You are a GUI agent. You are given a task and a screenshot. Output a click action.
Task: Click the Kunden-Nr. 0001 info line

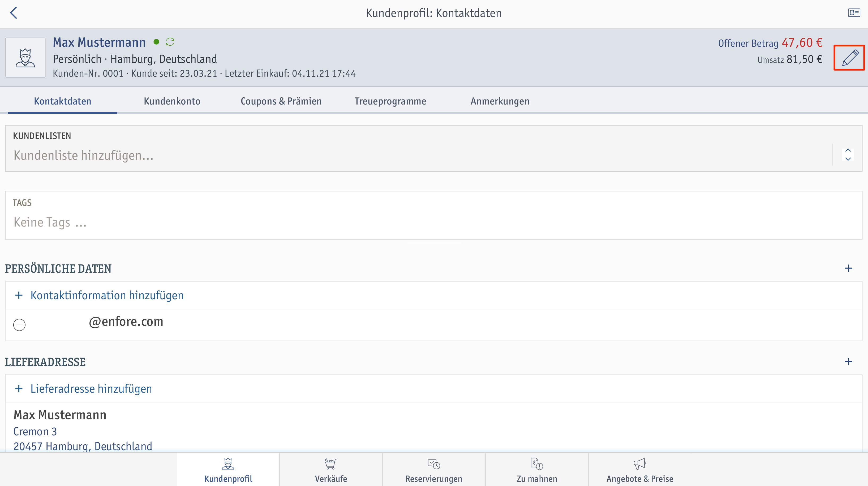click(x=204, y=73)
